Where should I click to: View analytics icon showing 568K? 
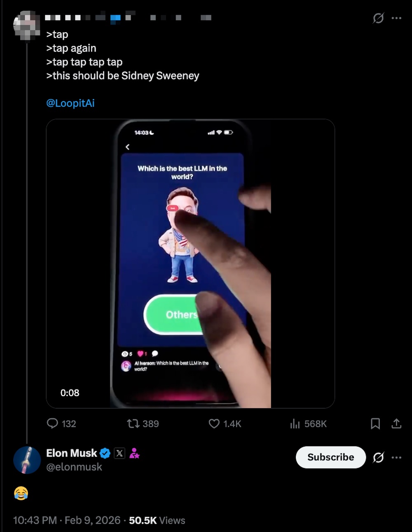(295, 424)
